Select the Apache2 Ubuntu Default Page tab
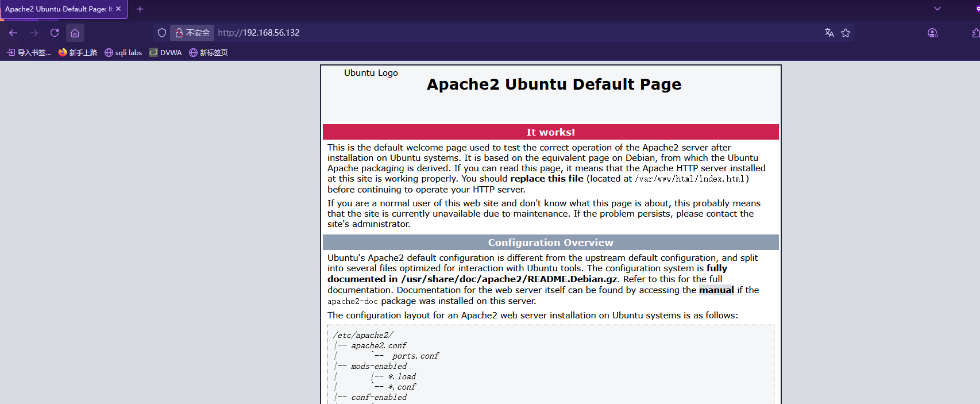The width and height of the screenshot is (980, 404). pyautogui.click(x=57, y=9)
